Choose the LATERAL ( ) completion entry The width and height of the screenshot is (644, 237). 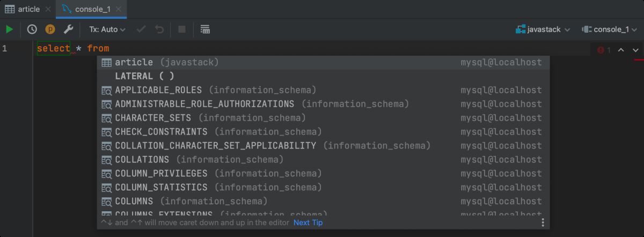click(144, 76)
